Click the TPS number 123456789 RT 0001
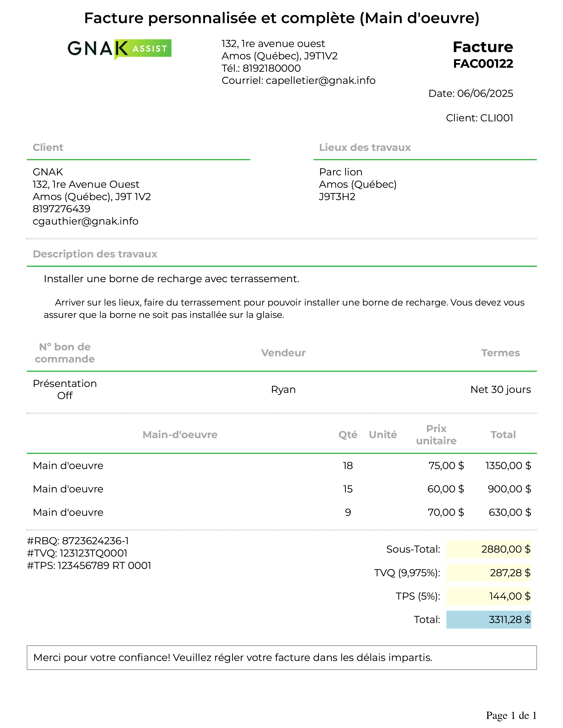563x728 pixels. 104,566
